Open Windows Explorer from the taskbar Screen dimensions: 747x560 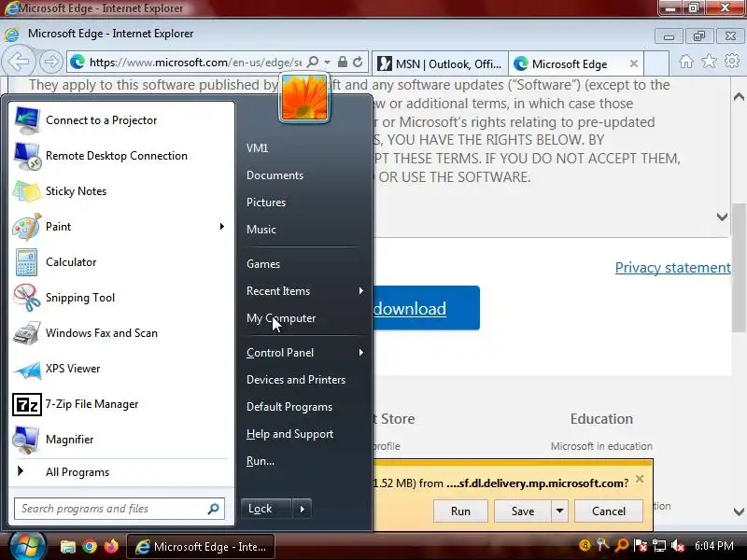67,546
